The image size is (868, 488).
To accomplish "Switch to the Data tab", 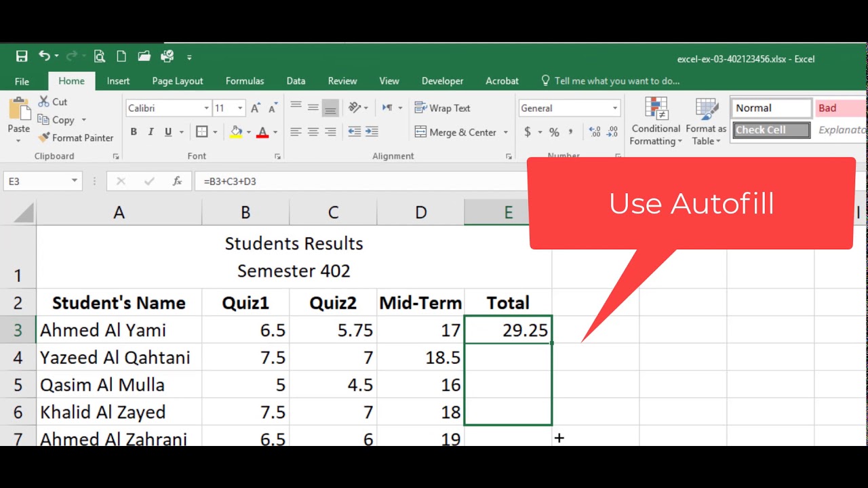I will [296, 81].
